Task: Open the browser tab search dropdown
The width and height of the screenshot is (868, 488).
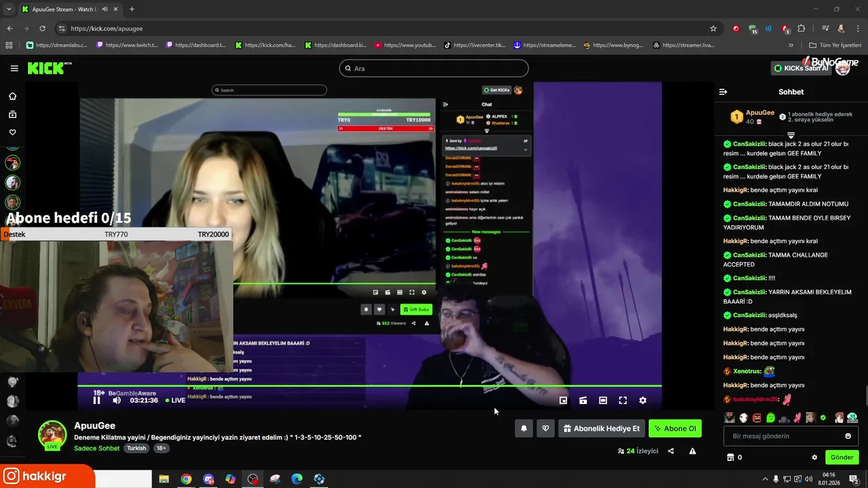Action: tap(9, 9)
